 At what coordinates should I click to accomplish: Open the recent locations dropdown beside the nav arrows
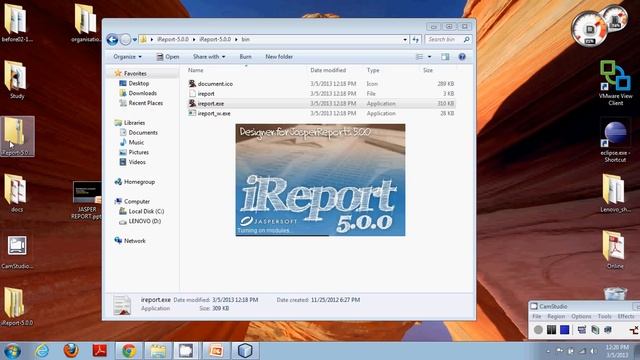pyautogui.click(x=135, y=40)
